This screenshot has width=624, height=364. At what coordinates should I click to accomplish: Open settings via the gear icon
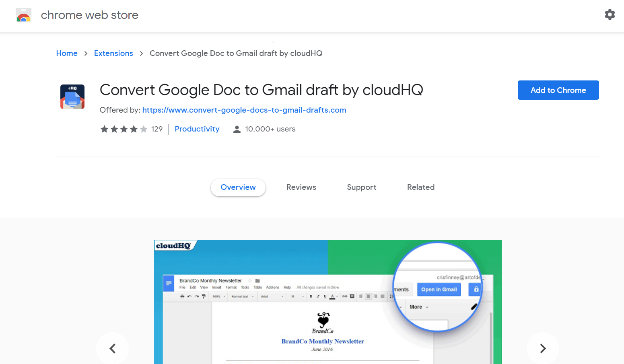(610, 14)
